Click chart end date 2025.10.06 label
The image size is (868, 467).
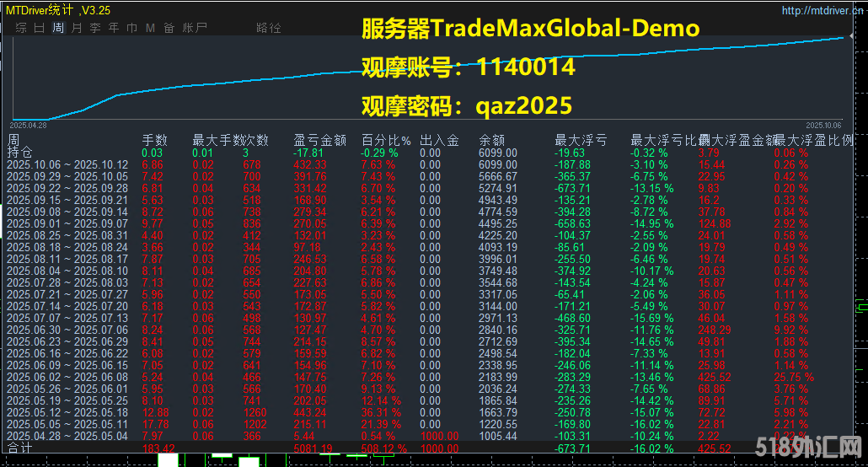pyautogui.click(x=823, y=126)
